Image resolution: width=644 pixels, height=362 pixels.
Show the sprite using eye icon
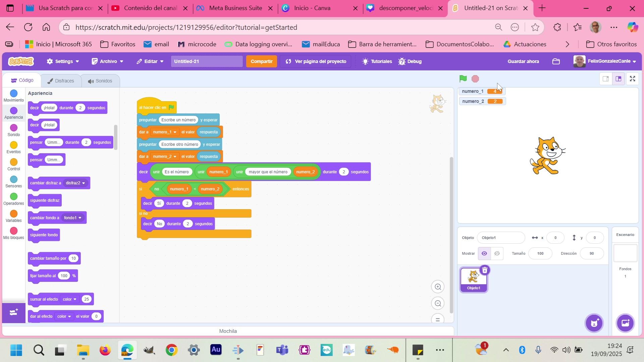484,254
